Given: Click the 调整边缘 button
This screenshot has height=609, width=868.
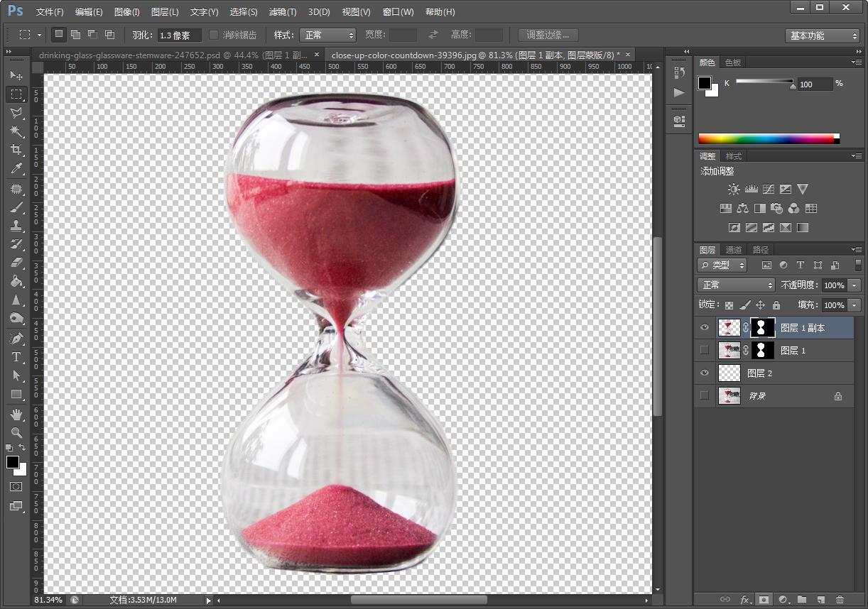Looking at the screenshot, I should [548, 35].
